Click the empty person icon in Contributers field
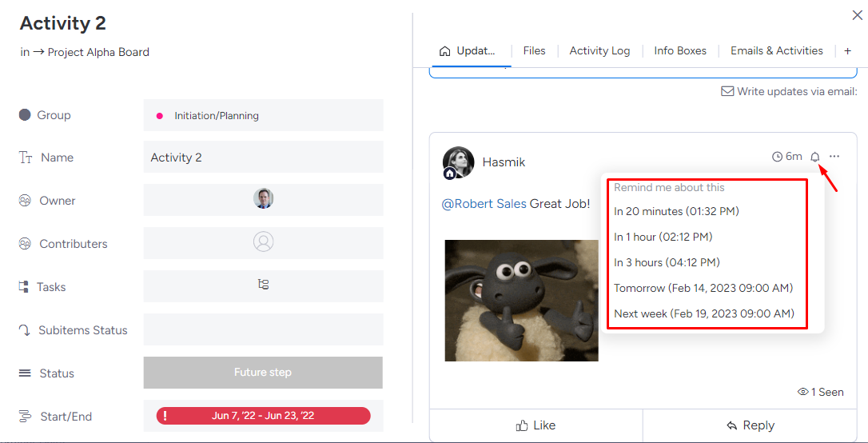 point(264,242)
